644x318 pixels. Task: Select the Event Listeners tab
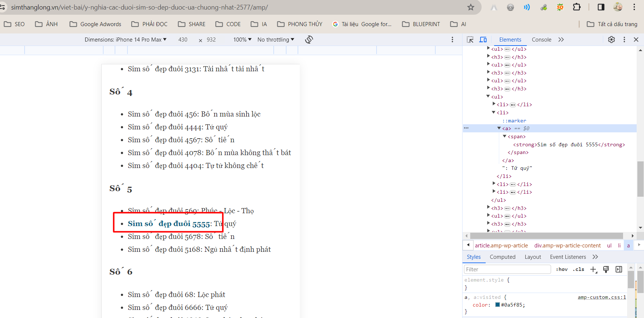568,257
